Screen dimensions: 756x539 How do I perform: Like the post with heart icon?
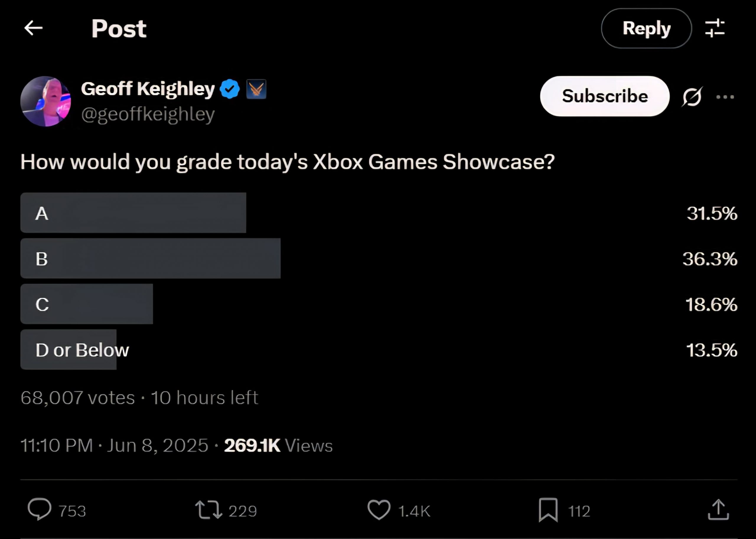[379, 510]
